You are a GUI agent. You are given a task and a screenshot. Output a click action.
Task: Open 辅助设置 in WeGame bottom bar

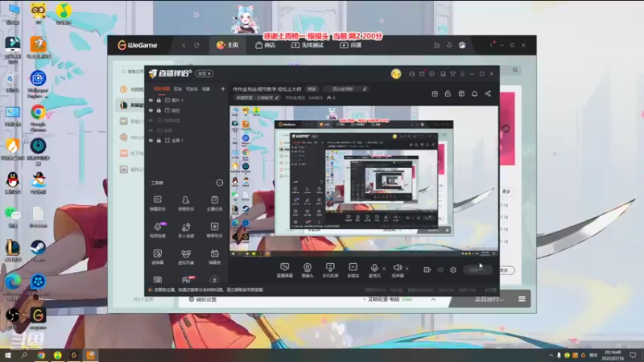click(x=202, y=299)
